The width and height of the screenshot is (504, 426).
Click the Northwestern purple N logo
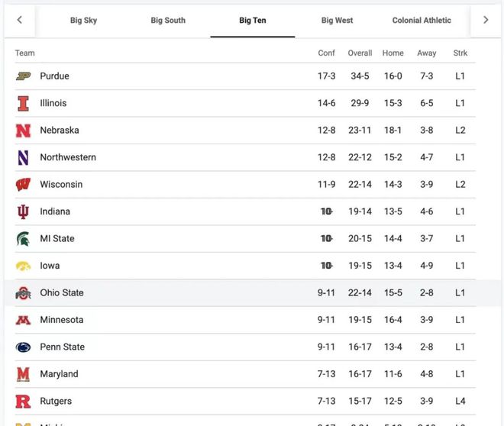coord(23,157)
